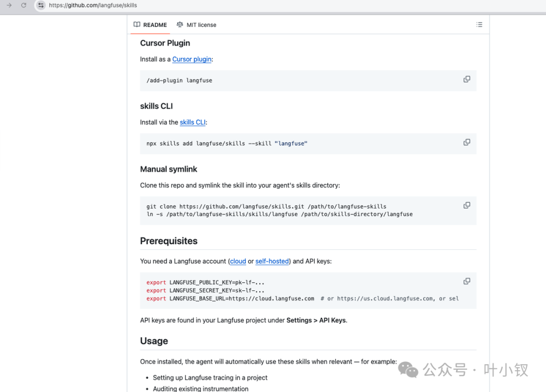Follow the self-hosted link
Screen dimensions: 546x392
(x=272, y=262)
